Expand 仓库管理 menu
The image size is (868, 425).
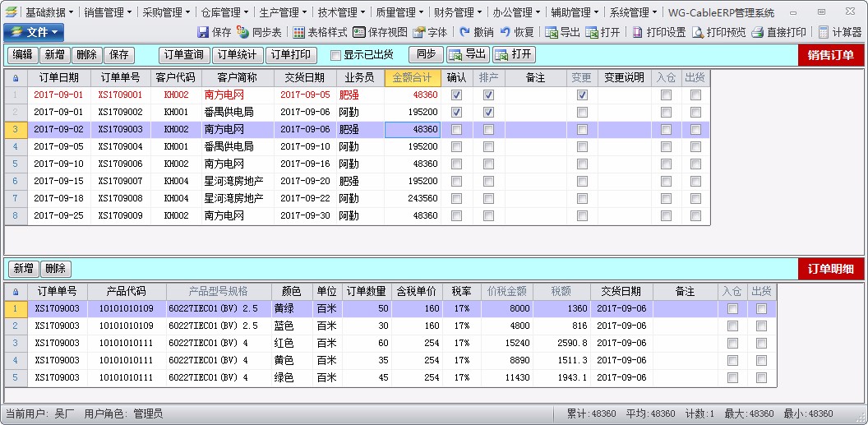(224, 12)
